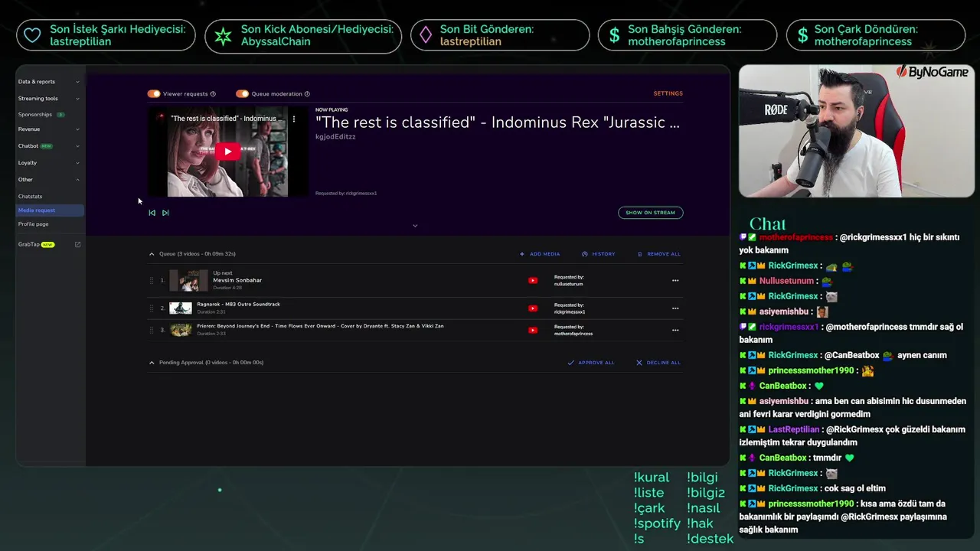Play the YouTube video preview
This screenshot has height=551, width=980.
pos(227,152)
